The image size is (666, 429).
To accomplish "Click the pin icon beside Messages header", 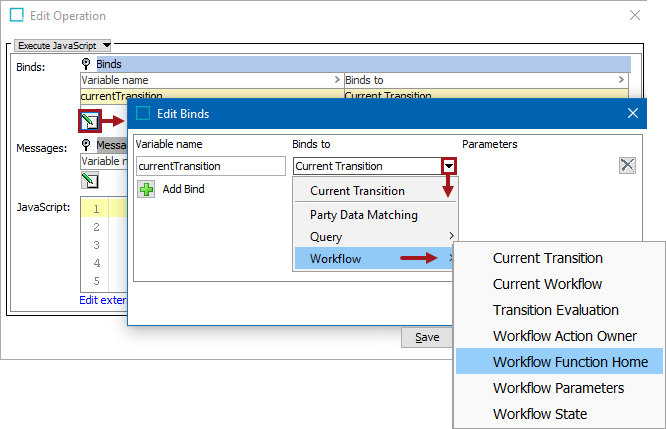I will (x=87, y=146).
